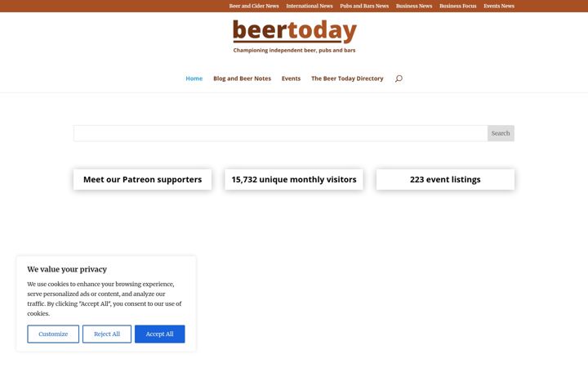This screenshot has width=588, height=368.
Task: Reject All cookies
Action: tap(107, 334)
